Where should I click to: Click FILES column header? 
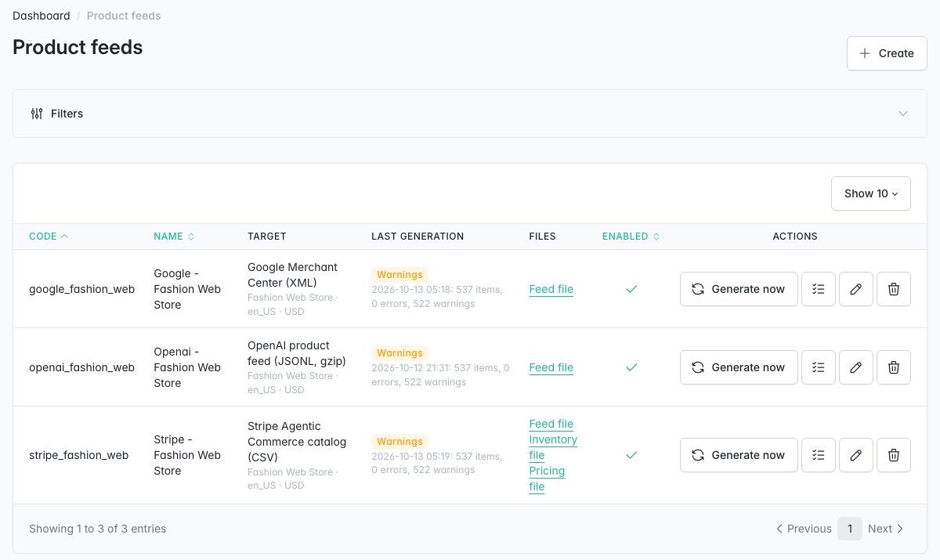[x=543, y=237]
